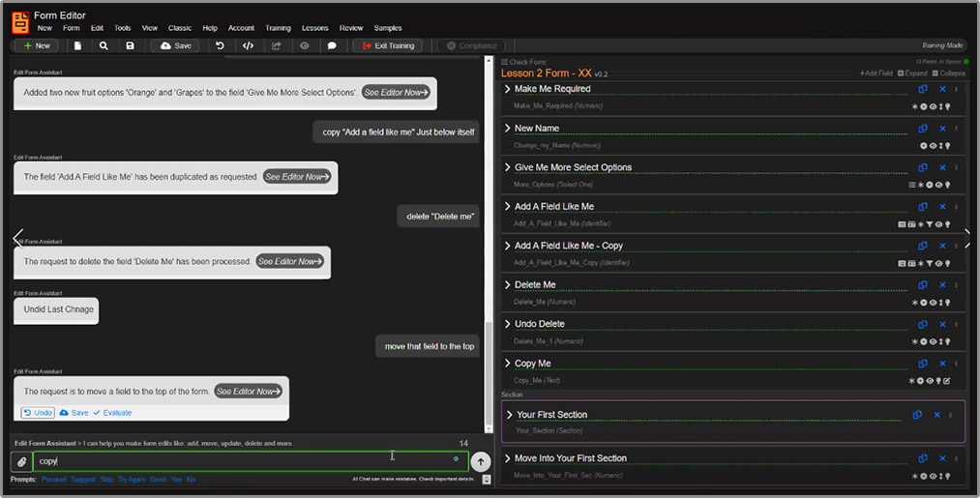The width and height of the screenshot is (980, 498).
Task: Send message with the up-arrow button
Action: click(481, 462)
